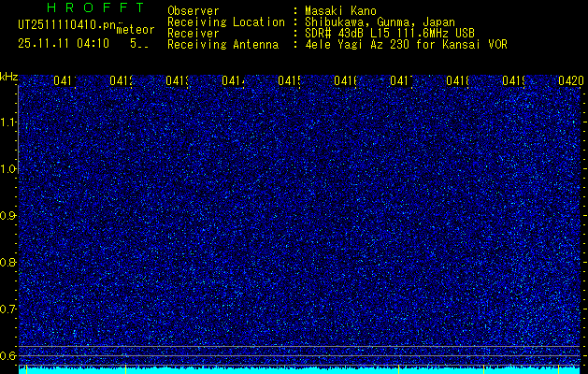Select the filename UT2511110410.pn
588x374 pixels.
click(66, 25)
